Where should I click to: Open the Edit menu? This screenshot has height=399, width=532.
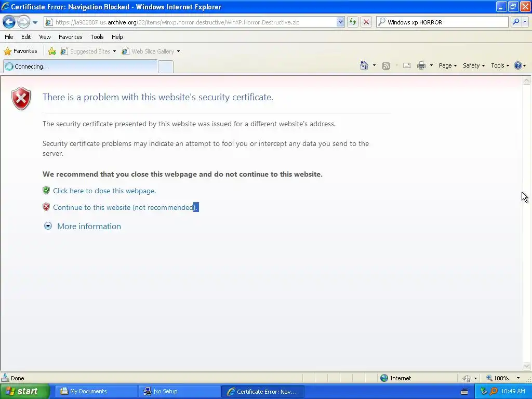pos(26,37)
